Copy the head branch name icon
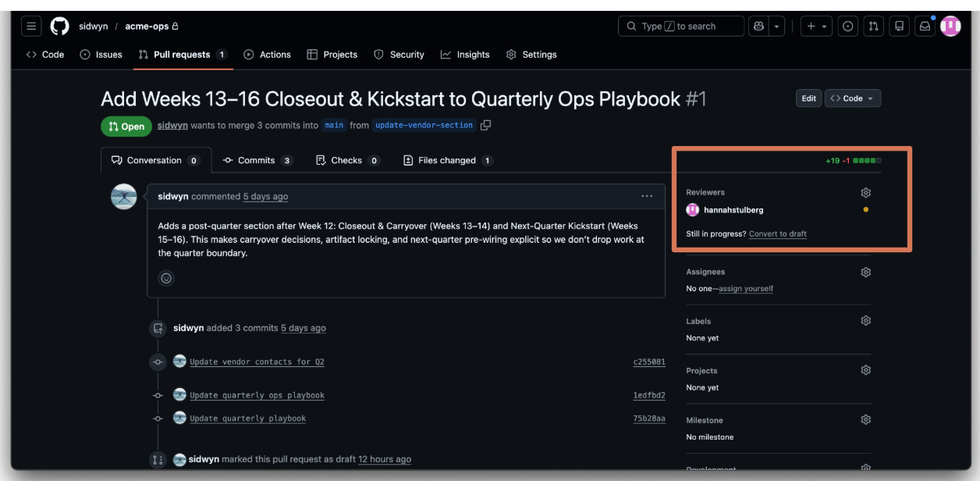Screen dimensions: 980x481 tap(486, 125)
